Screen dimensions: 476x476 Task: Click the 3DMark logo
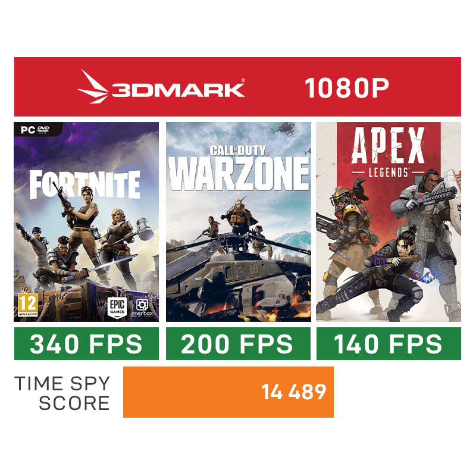pos(161,87)
